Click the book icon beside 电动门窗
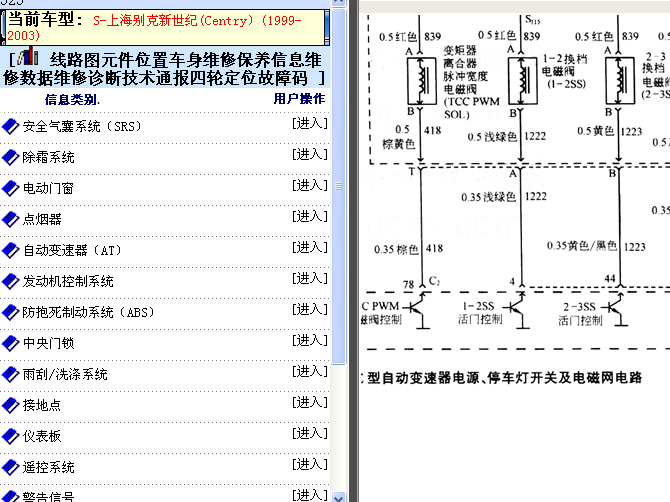The width and height of the screenshot is (670, 502). tap(11, 188)
